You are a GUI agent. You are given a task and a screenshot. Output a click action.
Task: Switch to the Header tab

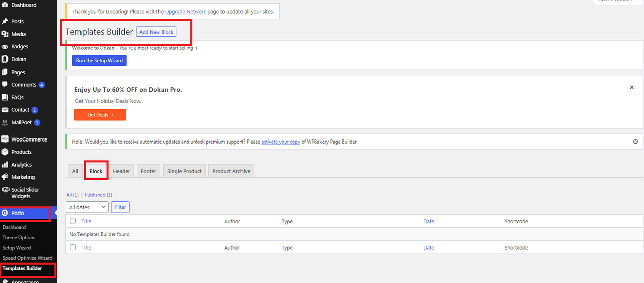pyautogui.click(x=121, y=171)
